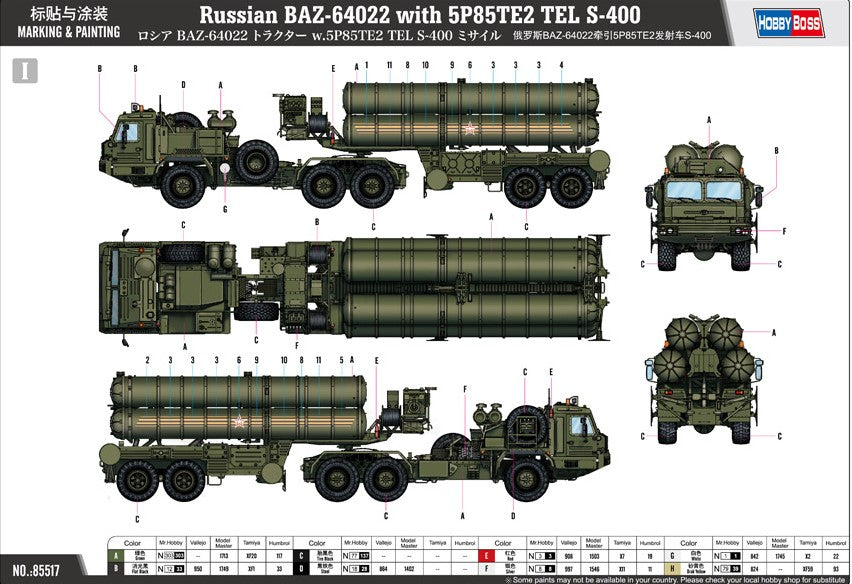Click the Japanese subtitle line
Image resolution: width=852 pixels, height=584 pixels.
tap(319, 36)
